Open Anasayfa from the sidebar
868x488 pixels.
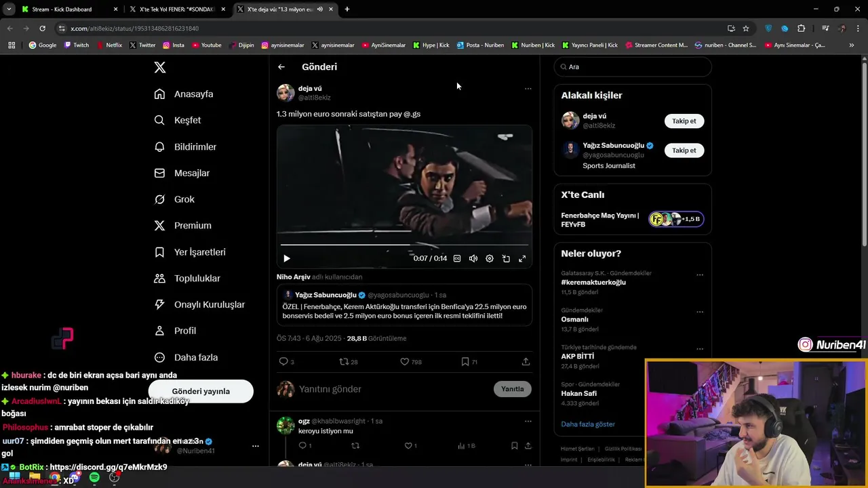184,94
